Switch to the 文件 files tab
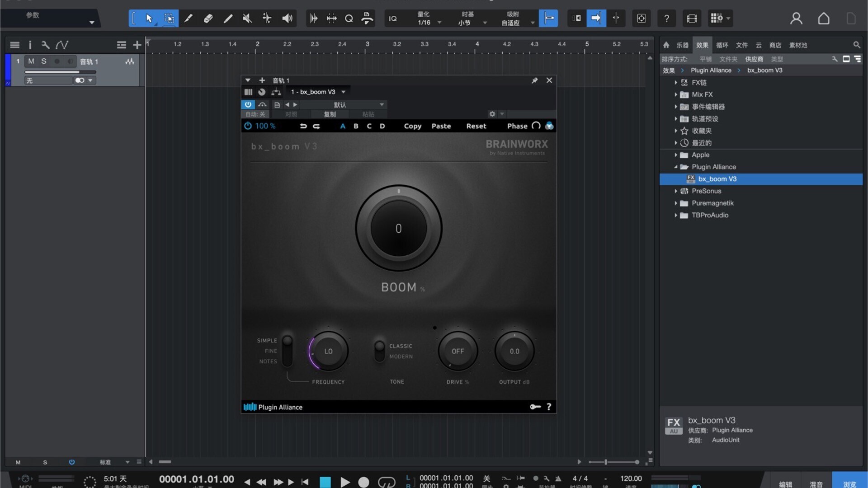The width and height of the screenshot is (868, 488). click(742, 45)
